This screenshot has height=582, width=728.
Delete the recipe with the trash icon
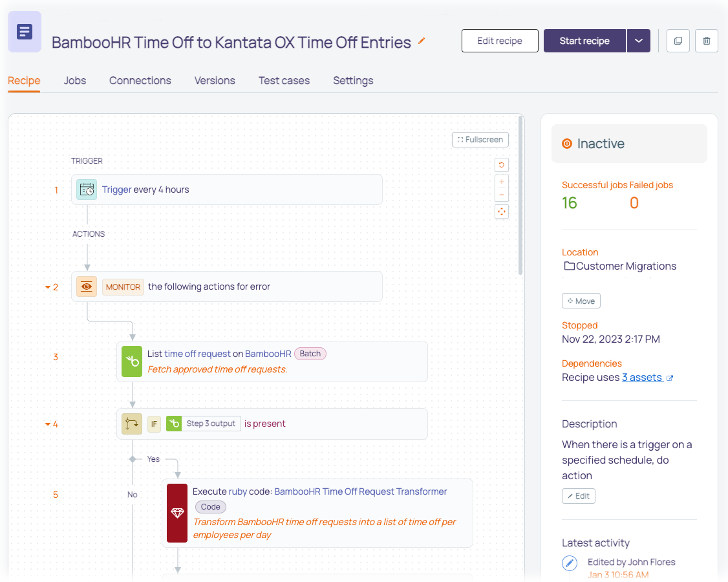[x=707, y=41]
